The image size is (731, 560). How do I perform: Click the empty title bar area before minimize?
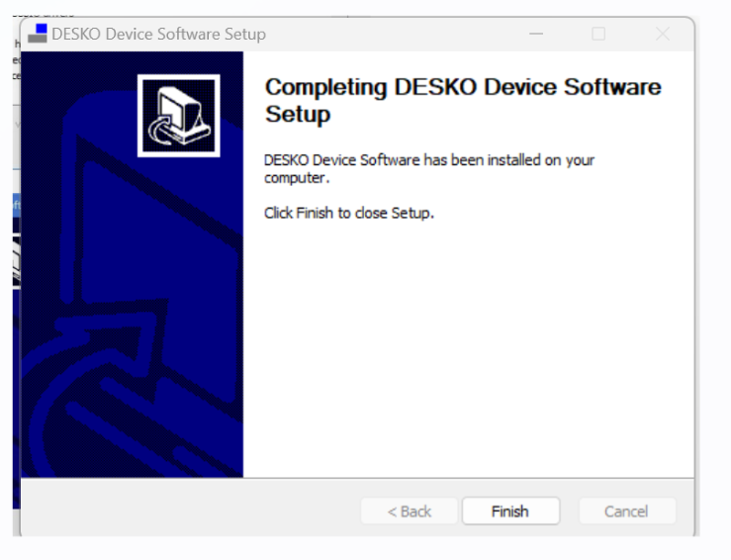pyautogui.click(x=396, y=35)
